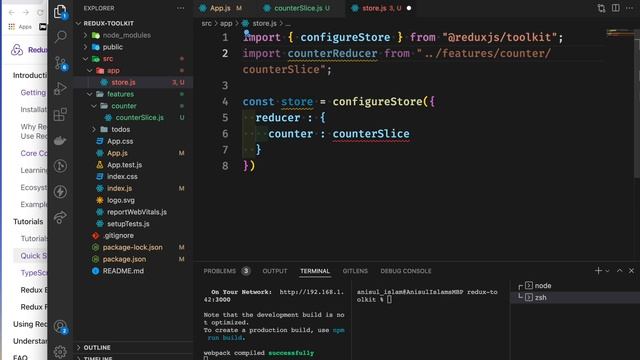Click the compare changes editor icon
This screenshot has height=360, width=640.
coord(601,8)
